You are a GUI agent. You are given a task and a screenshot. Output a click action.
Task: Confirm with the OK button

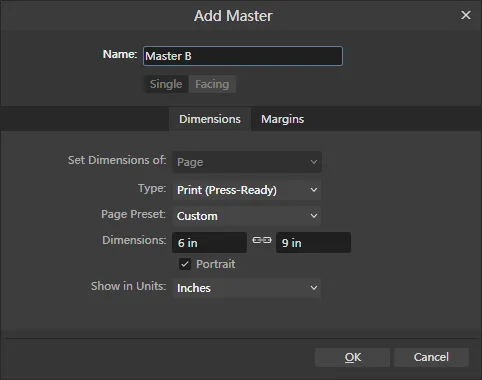click(353, 357)
